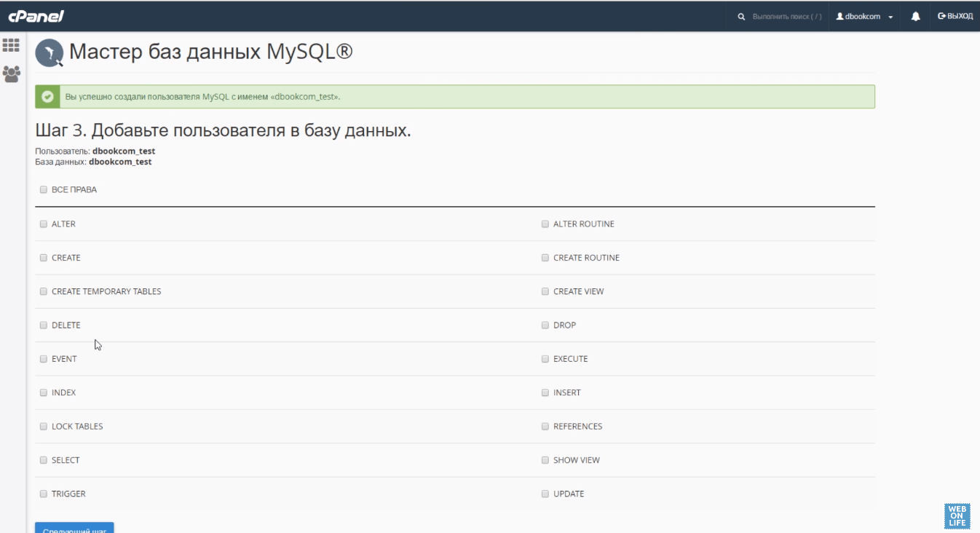Viewport: 980px width, 533px height.
Task: Select the INSERT privilege checkbox
Action: tap(545, 392)
